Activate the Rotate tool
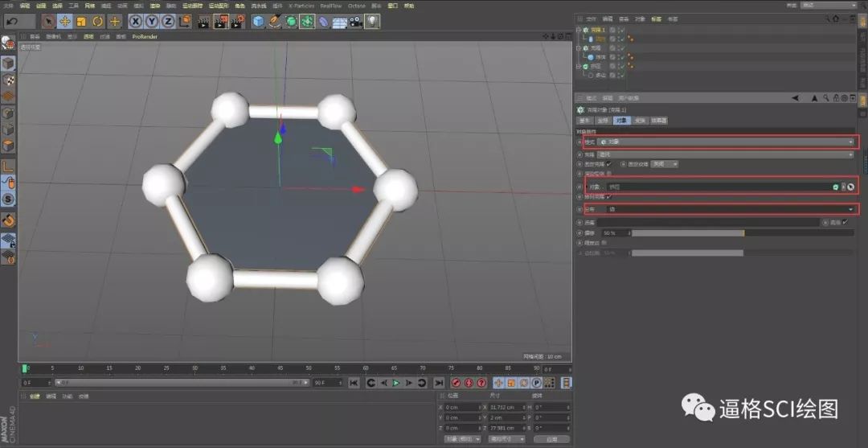868x448 pixels. point(98,21)
